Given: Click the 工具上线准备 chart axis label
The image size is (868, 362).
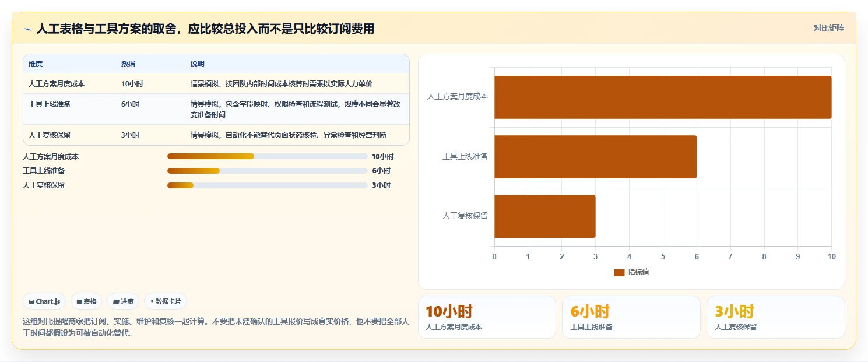Looking at the screenshot, I should point(465,156).
